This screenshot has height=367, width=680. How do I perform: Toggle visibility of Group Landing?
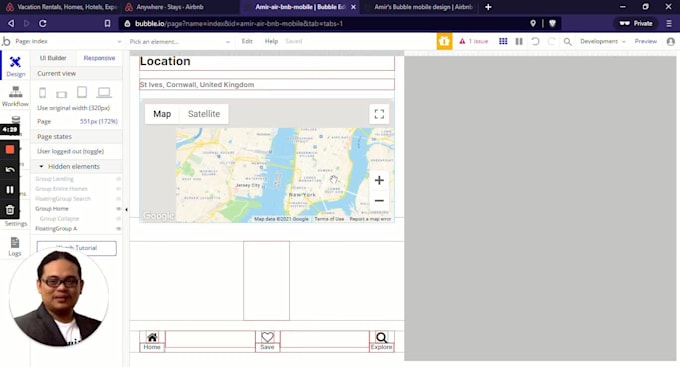coord(118,179)
